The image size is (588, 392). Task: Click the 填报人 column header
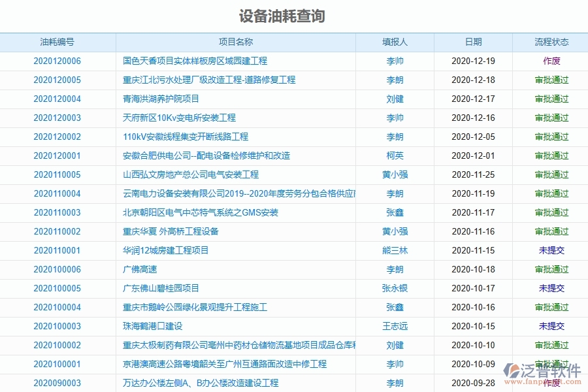[395, 41]
